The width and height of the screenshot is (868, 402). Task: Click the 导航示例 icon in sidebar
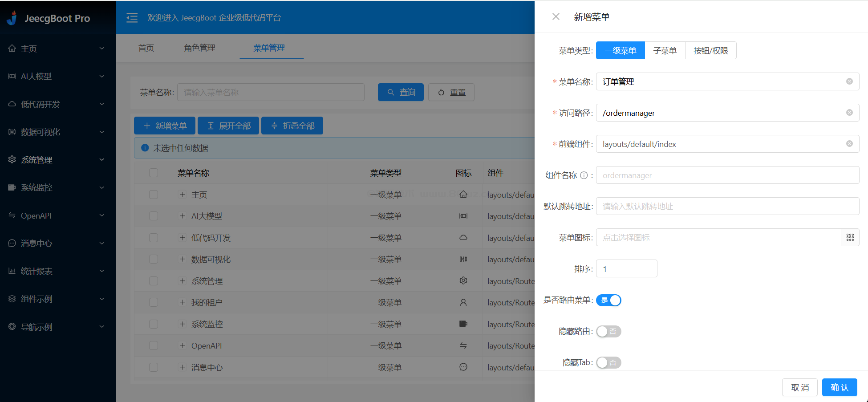click(12, 327)
